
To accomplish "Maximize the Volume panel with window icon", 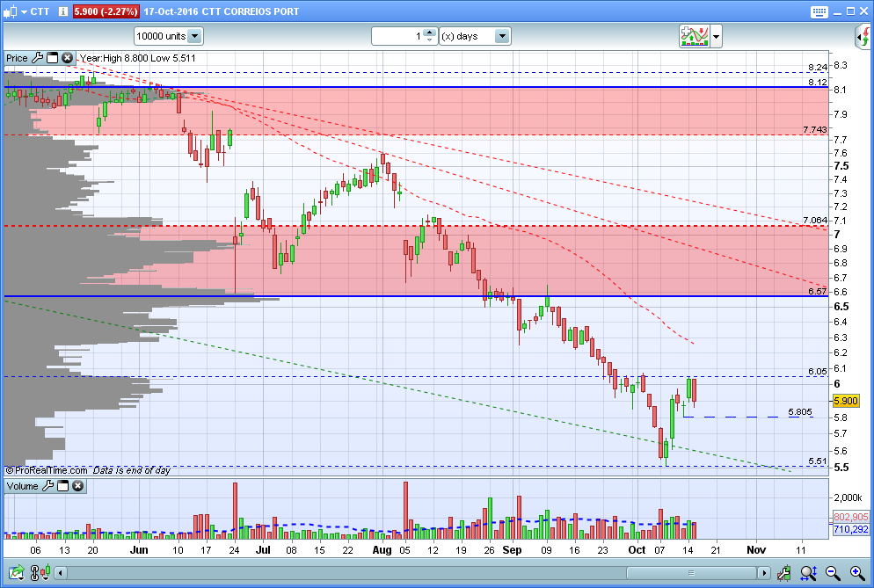I will [x=63, y=486].
